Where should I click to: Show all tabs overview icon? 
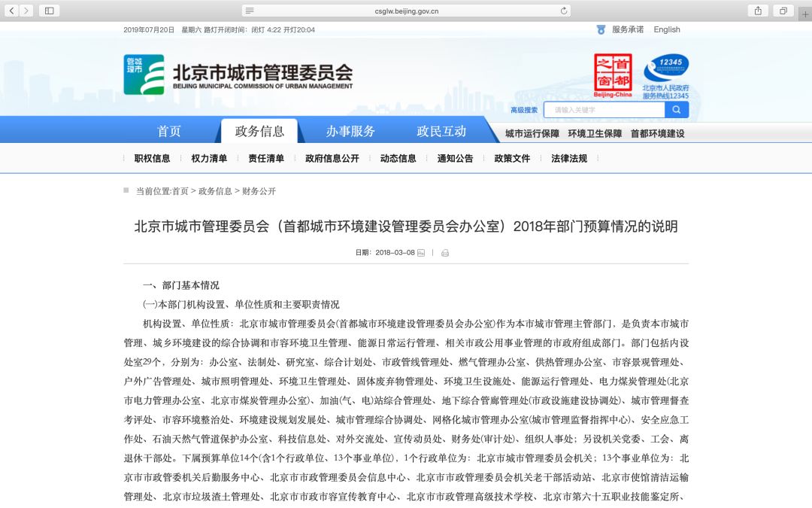coord(783,11)
